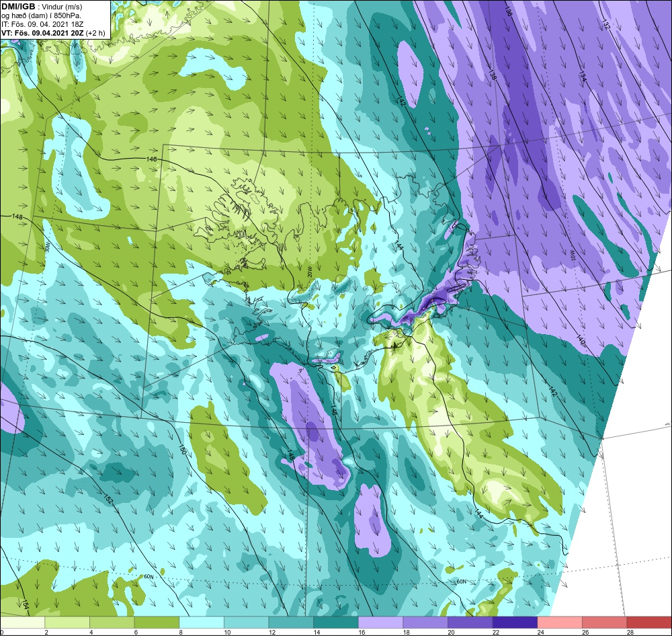Viewport: 672px width, 636px height.
Task: Click the legend tick value 24
Action: pos(541,632)
